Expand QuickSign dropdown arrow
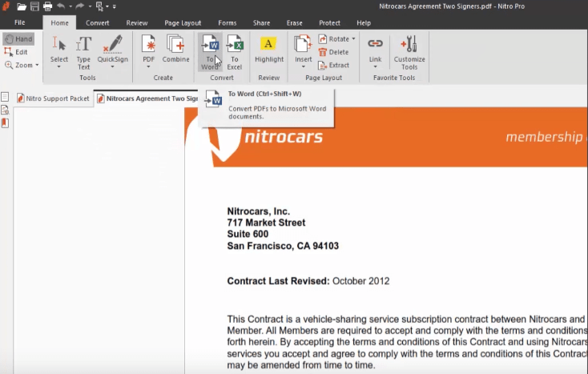 pos(112,67)
